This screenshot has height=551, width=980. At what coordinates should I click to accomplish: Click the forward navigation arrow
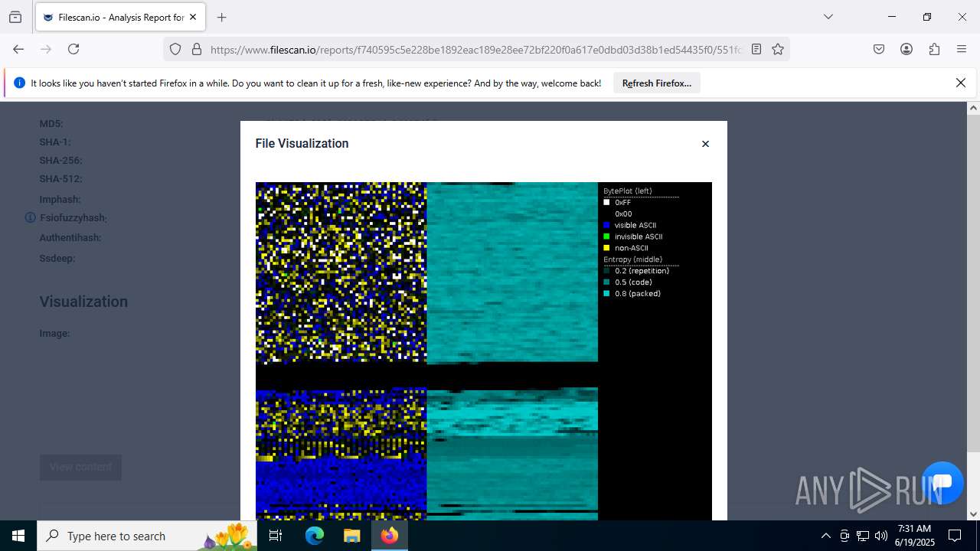tap(46, 49)
